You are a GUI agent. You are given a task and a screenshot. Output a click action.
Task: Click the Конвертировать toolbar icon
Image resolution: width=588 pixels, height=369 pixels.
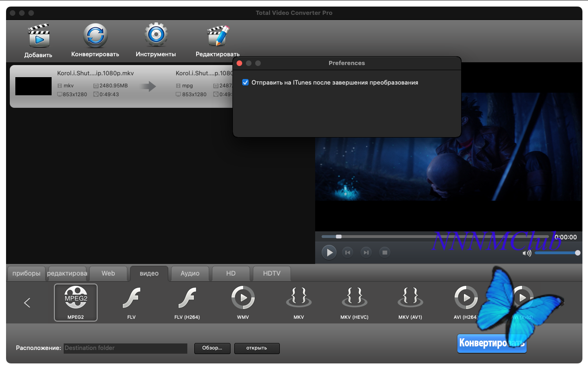click(95, 36)
